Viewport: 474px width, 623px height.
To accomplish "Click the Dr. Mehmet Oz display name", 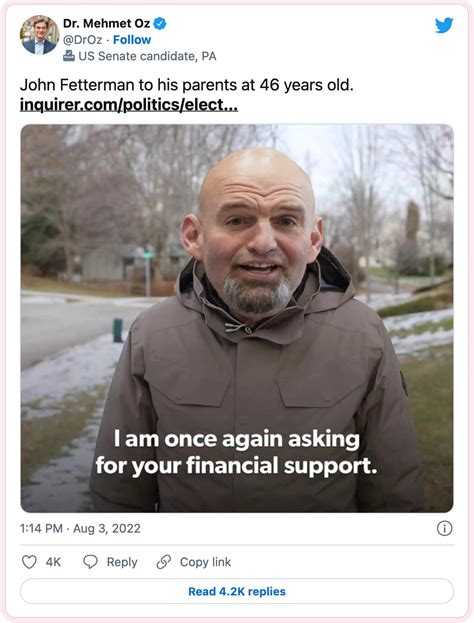I will [x=106, y=23].
